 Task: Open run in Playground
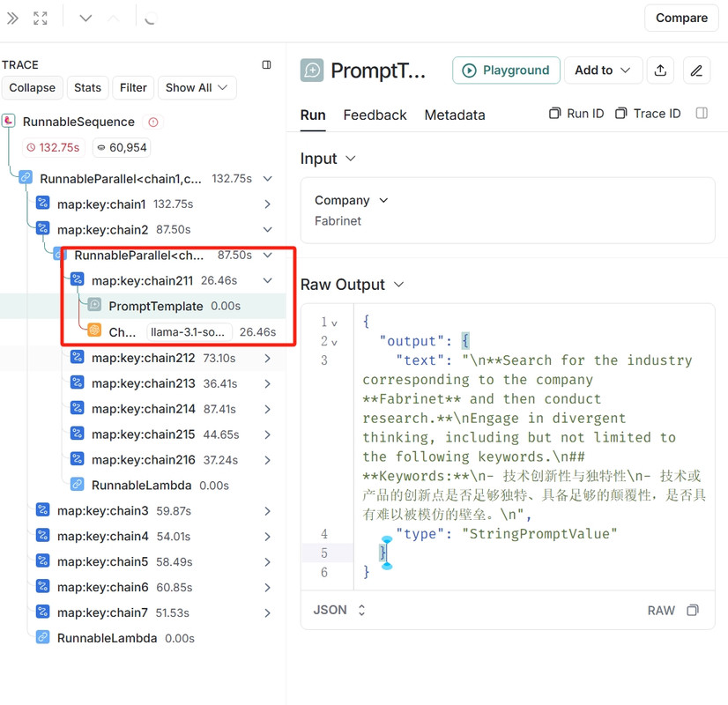(x=506, y=70)
